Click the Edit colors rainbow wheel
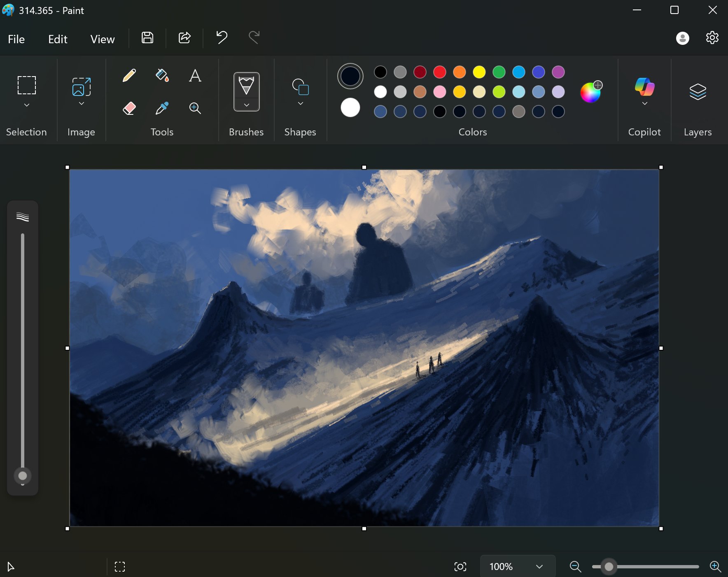The height and width of the screenshot is (577, 728). 591,92
